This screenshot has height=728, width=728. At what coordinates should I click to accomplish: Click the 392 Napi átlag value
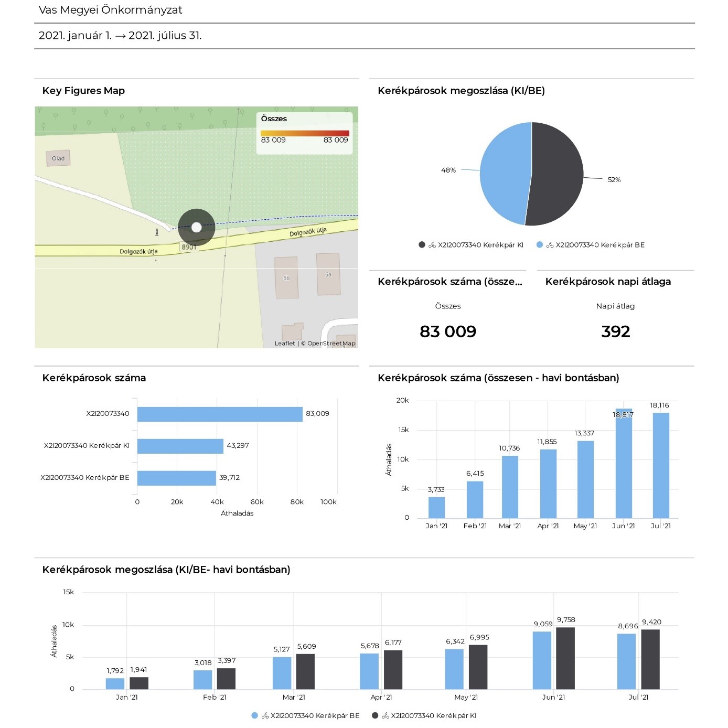[616, 331]
